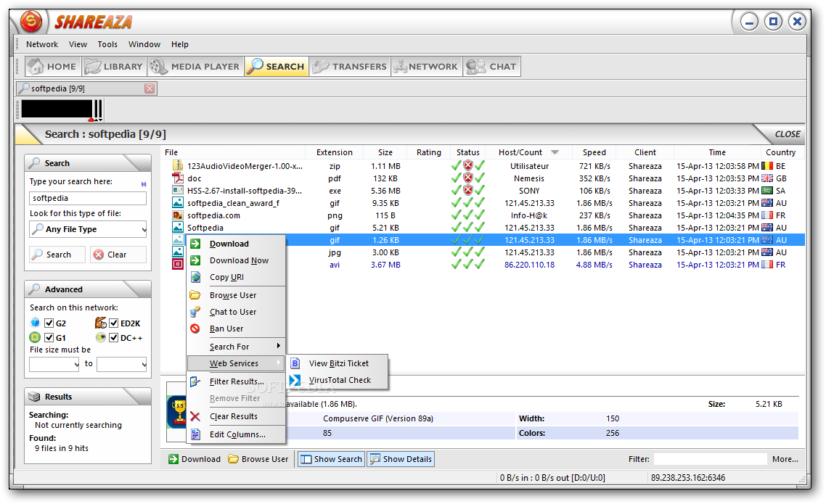This screenshot has width=826, height=504.
Task: Switch to the Transfers view
Action: coord(349,67)
